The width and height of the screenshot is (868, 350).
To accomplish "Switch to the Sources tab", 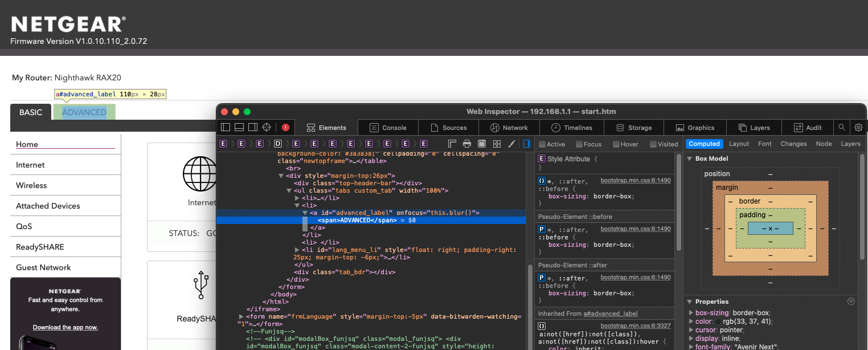I will coord(448,128).
